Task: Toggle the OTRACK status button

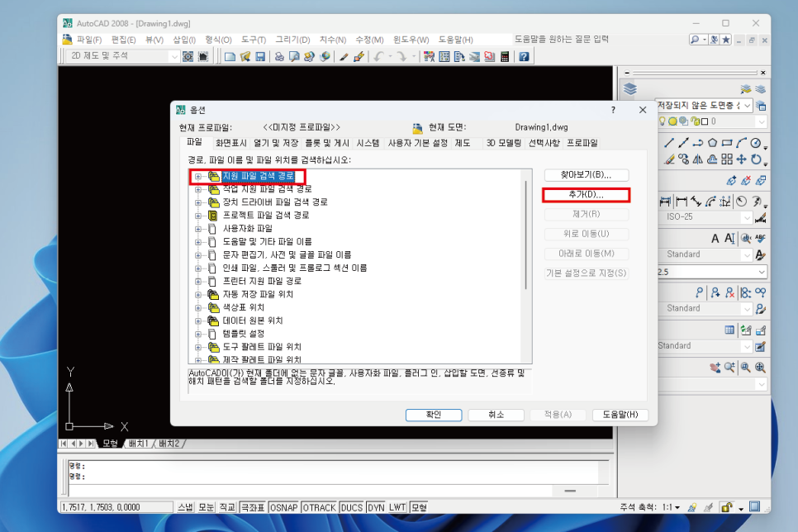Action: (x=319, y=507)
